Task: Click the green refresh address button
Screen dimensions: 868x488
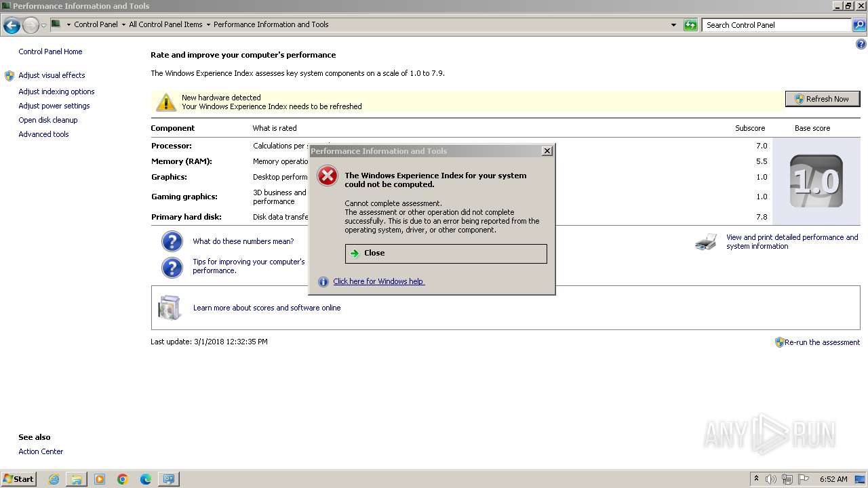Action: click(690, 25)
